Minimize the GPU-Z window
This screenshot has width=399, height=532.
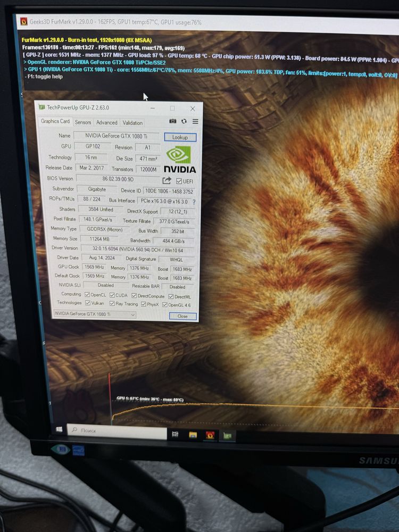point(153,108)
